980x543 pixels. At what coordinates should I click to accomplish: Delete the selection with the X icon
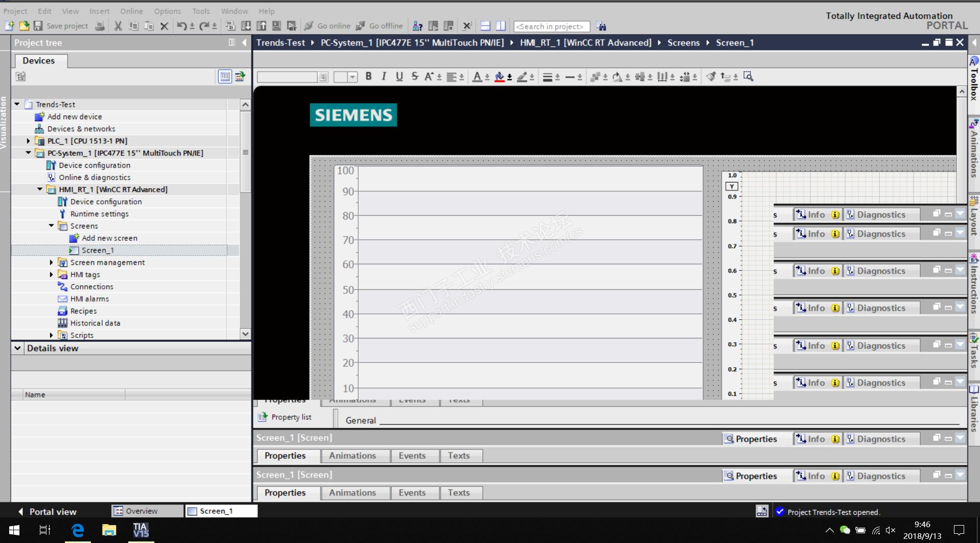[164, 26]
